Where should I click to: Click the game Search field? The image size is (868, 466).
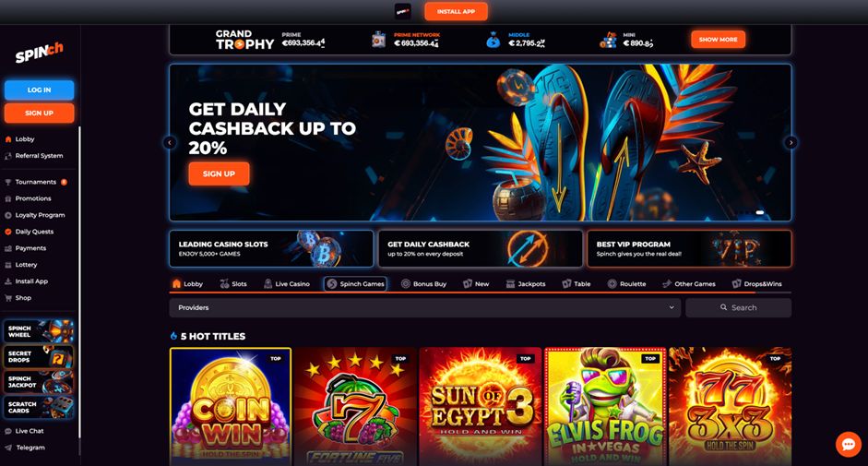tap(739, 307)
